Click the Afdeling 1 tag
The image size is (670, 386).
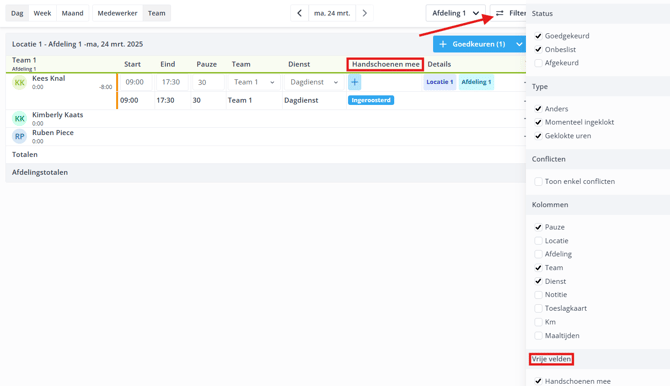(476, 82)
